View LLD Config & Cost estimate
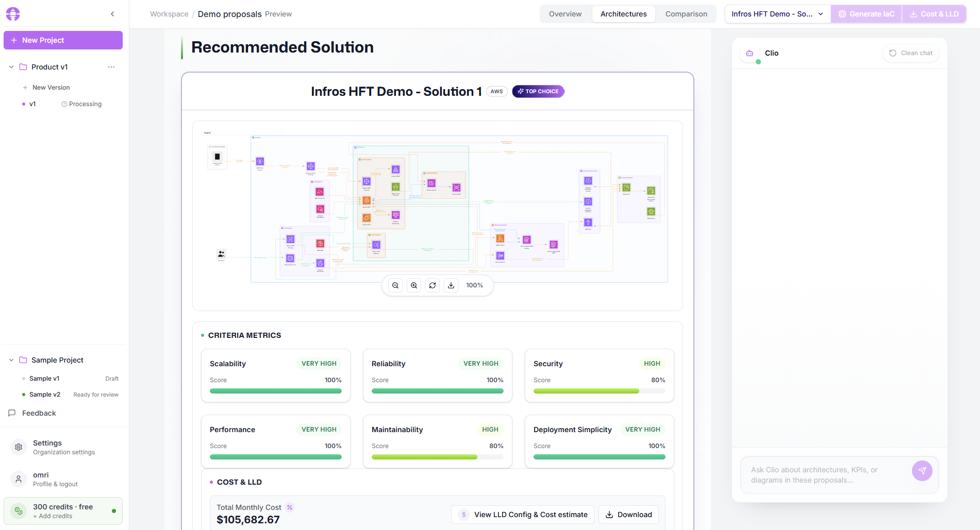 click(x=523, y=515)
